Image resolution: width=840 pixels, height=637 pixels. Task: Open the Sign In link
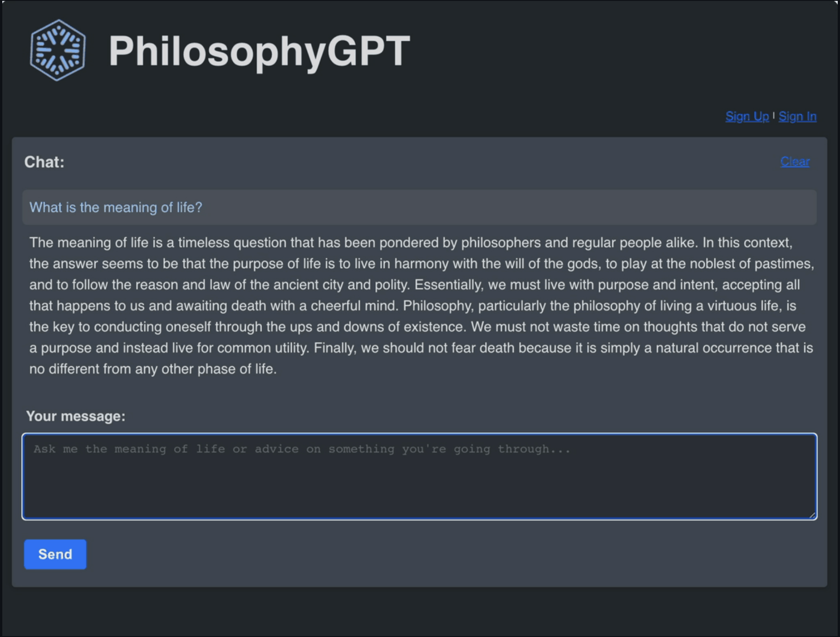[797, 117]
